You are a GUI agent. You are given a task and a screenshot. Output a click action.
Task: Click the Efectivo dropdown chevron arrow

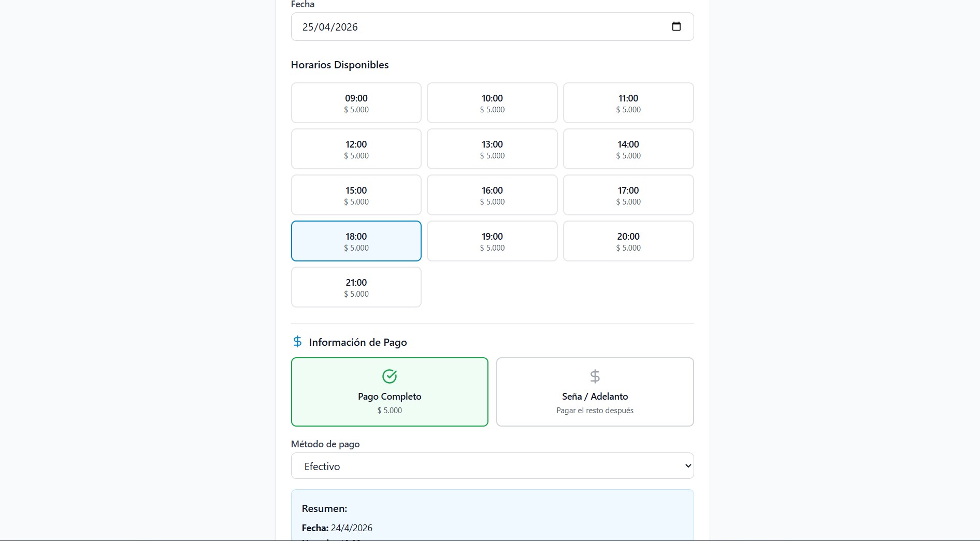pyautogui.click(x=688, y=466)
